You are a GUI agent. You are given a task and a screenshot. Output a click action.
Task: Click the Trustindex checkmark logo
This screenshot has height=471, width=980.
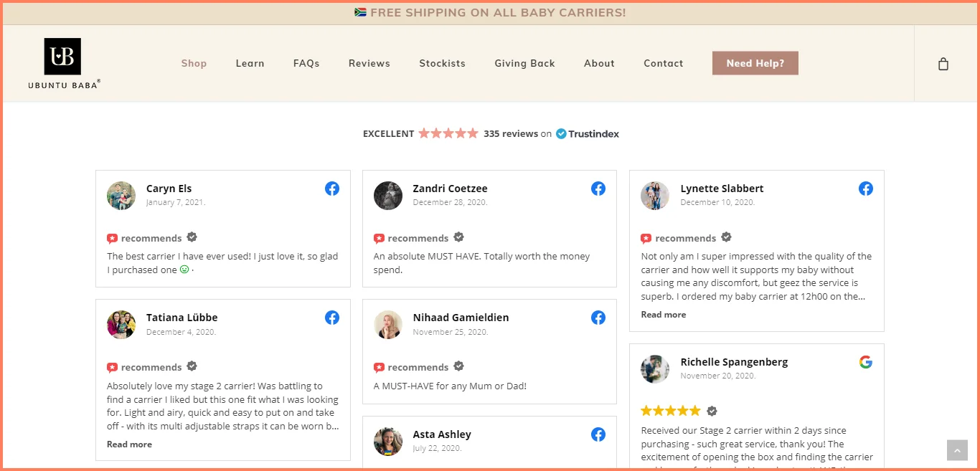click(x=561, y=133)
